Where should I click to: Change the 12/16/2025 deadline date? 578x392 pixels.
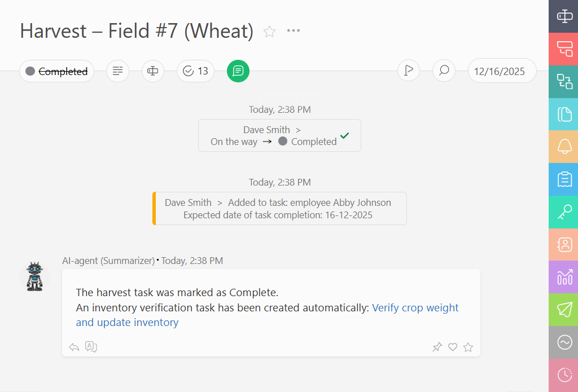[x=502, y=71]
